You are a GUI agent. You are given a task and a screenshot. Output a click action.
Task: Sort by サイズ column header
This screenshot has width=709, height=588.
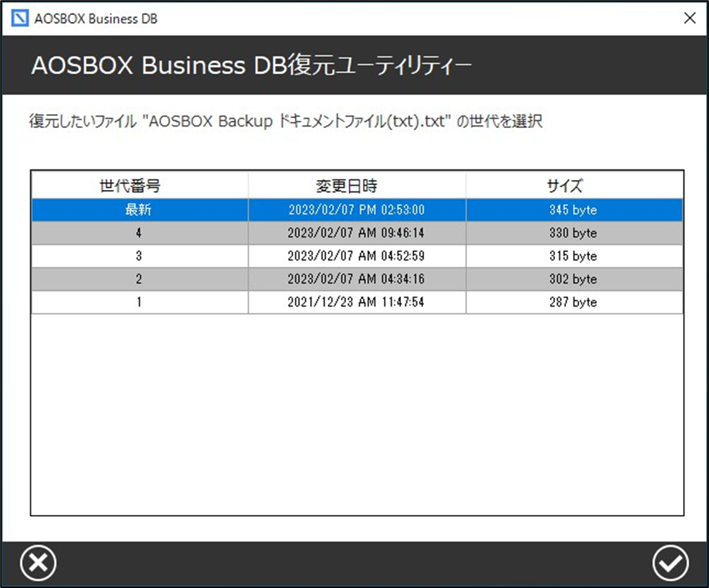(x=574, y=186)
